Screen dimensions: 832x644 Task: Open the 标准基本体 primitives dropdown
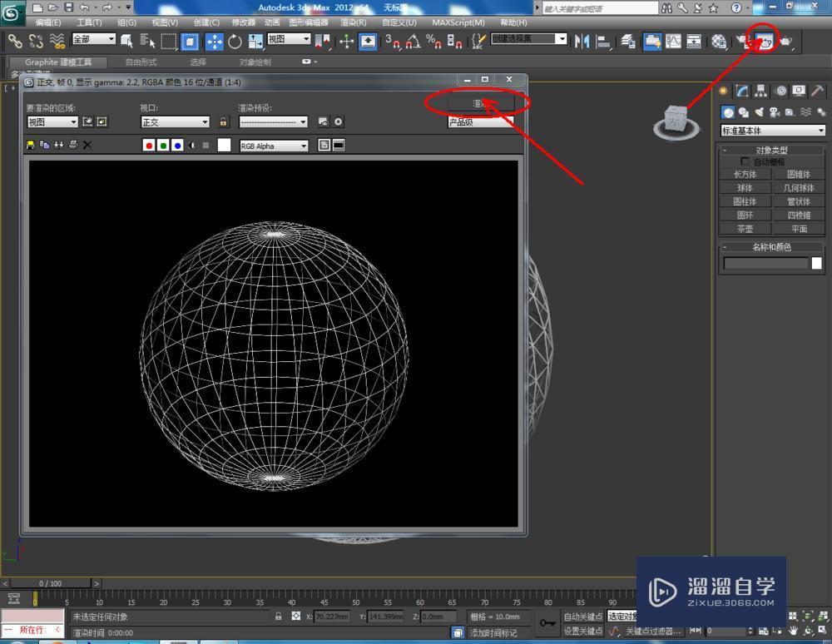tap(772, 131)
